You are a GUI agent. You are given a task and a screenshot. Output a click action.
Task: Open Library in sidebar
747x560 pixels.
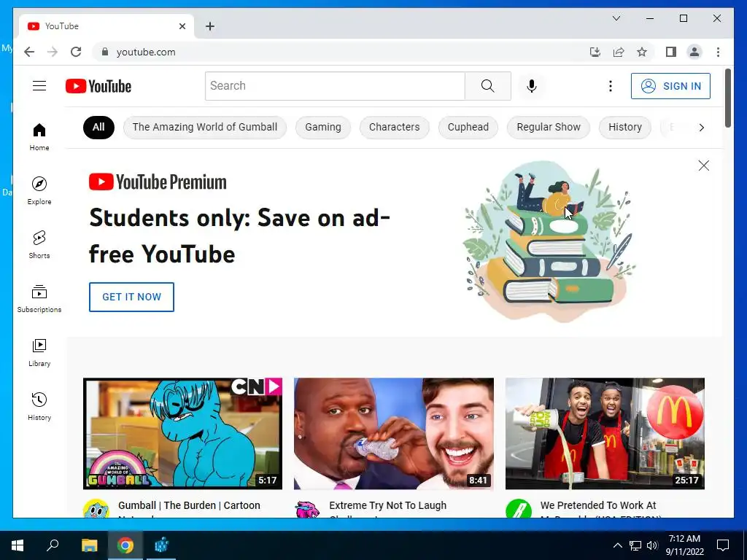point(39,352)
